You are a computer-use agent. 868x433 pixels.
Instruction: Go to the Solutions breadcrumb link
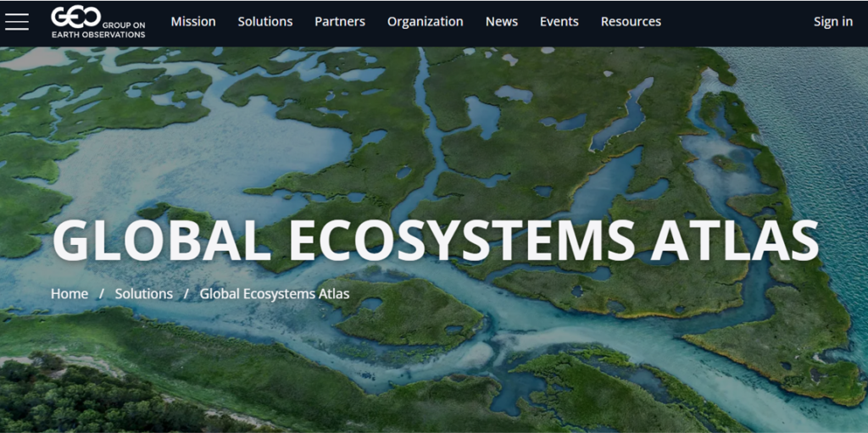[x=144, y=294]
